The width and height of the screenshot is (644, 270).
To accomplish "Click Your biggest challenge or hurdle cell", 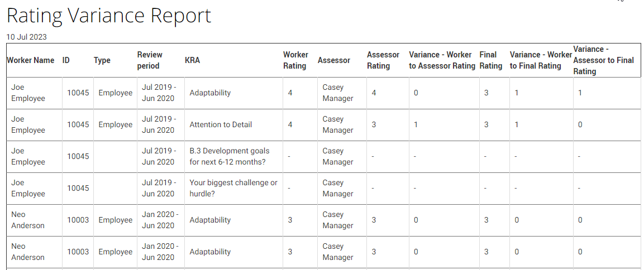I will (x=233, y=189).
